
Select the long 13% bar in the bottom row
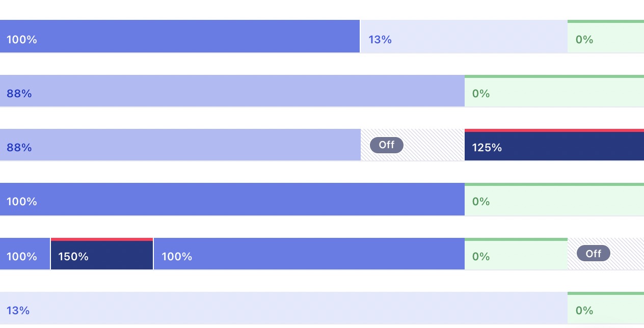pos(283,308)
